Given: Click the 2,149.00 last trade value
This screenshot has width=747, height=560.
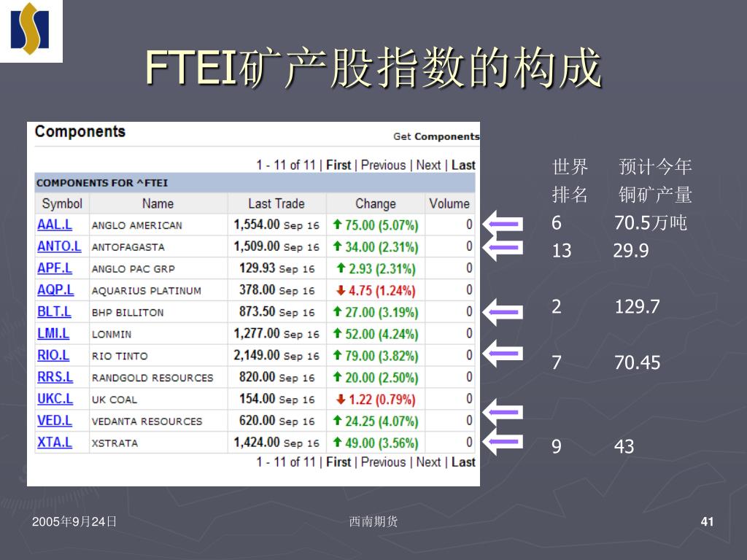Looking at the screenshot, I should [x=256, y=355].
